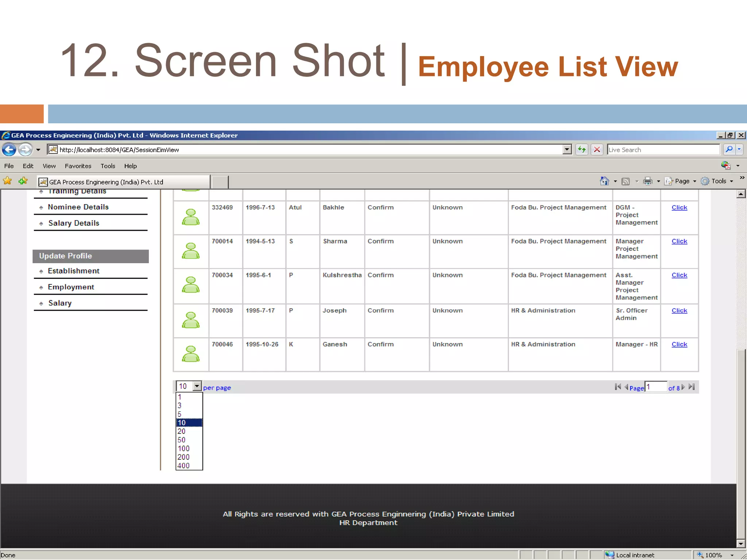Viewport: 747px width, 560px height.
Task: Click the Print icon in the toolbar
Action: (x=648, y=181)
